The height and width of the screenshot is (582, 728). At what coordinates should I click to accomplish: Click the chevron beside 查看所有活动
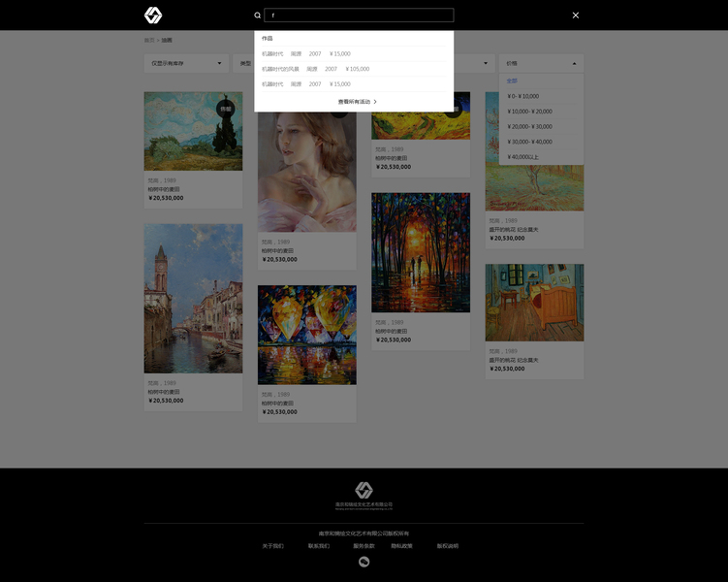(x=375, y=102)
